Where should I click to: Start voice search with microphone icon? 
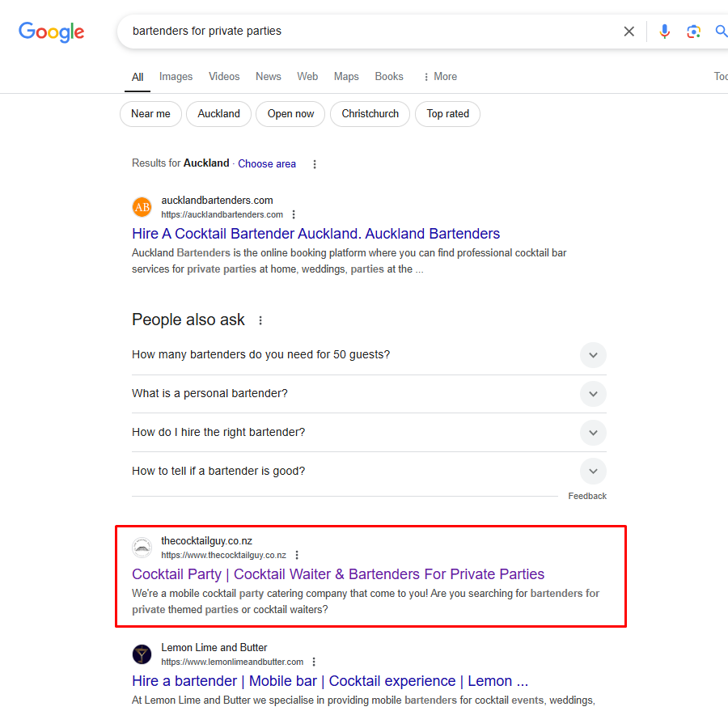pyautogui.click(x=664, y=31)
